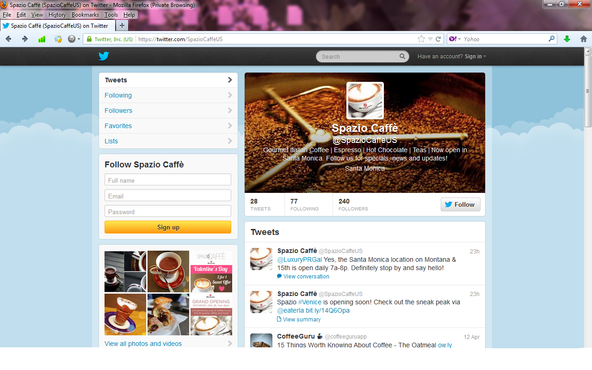
Task: Click the 28 Tweets count
Action: (261, 204)
